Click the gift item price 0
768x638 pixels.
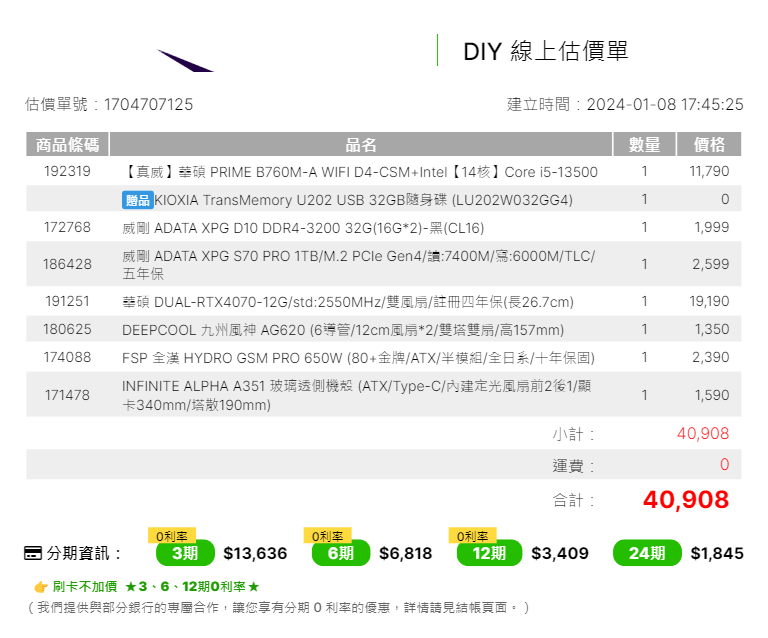point(725,199)
